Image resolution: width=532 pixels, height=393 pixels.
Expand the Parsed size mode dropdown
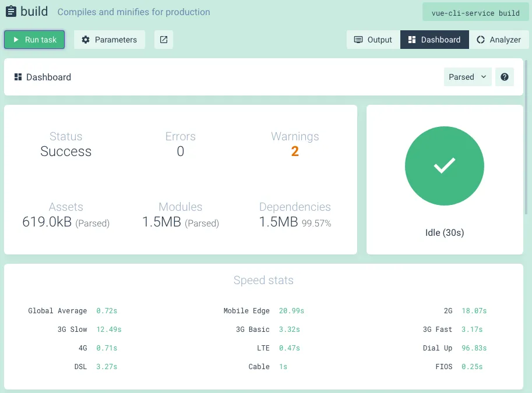[x=467, y=77]
